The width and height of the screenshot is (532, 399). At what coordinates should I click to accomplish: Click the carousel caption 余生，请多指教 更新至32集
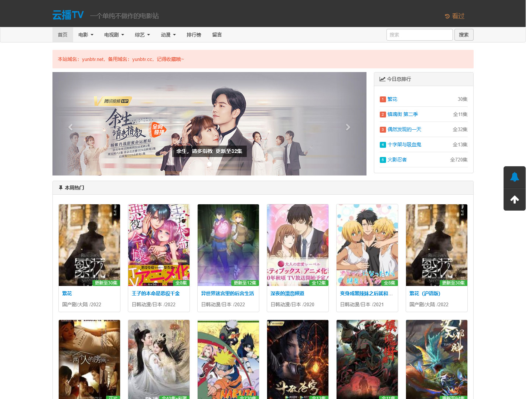pos(209,151)
